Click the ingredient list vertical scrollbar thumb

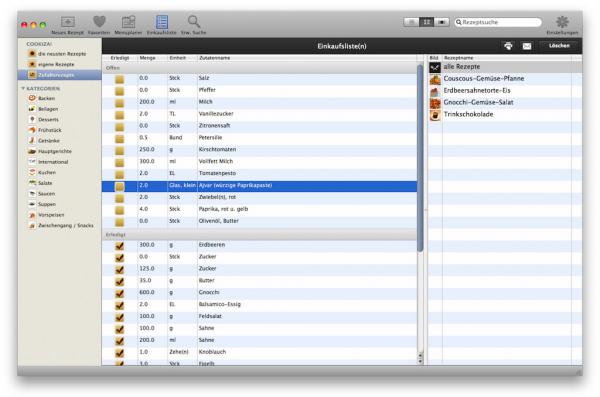pos(420,158)
